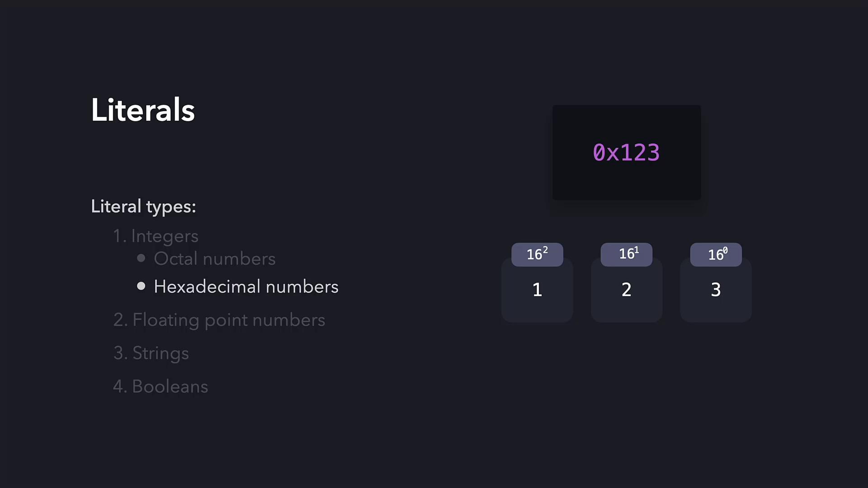
Task: Click the '2. Floating point numbers' item
Action: [x=219, y=320]
